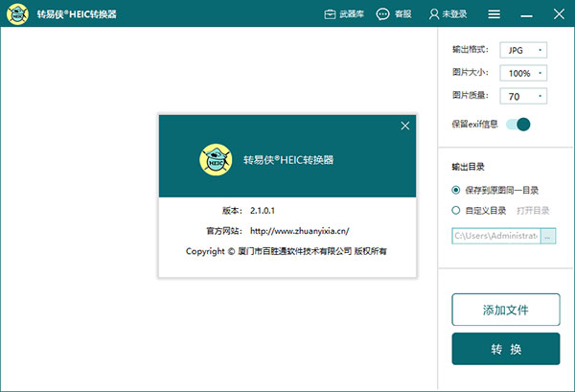The height and width of the screenshot is (392, 575).
Task: Open 客服 customer service chat
Action: [x=394, y=14]
